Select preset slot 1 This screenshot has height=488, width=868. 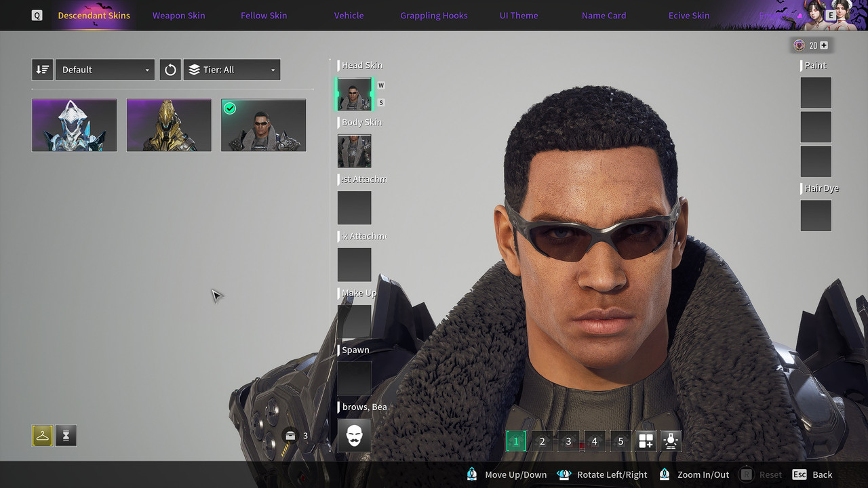coord(516,441)
